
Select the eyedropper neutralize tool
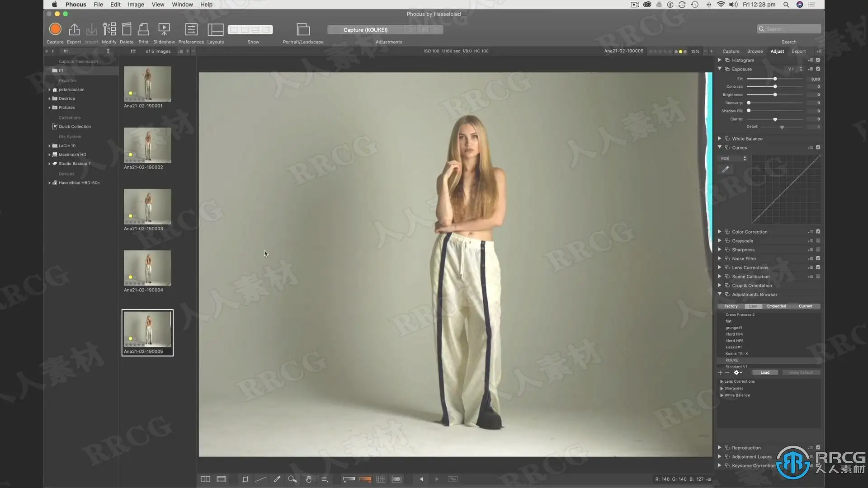(277, 479)
